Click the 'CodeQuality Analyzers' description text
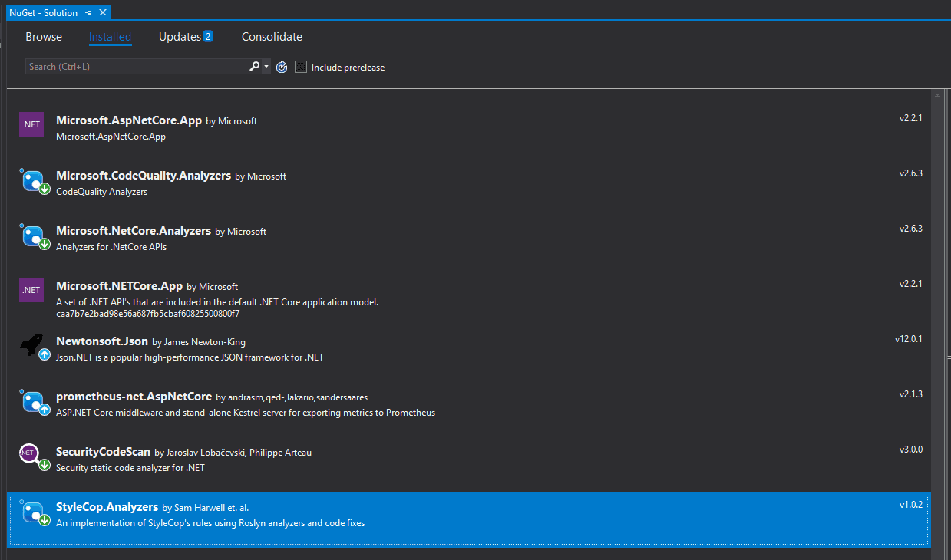This screenshot has width=951, height=560. (x=101, y=192)
